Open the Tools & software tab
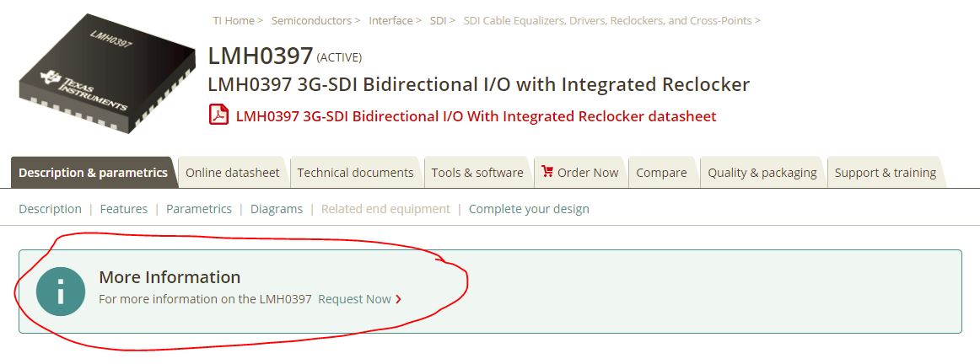Image resolution: width=980 pixels, height=364 pixels. coord(477,173)
